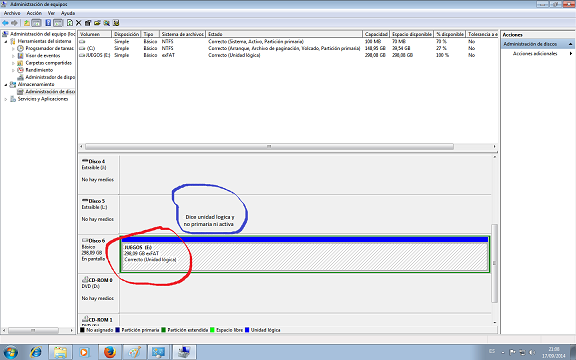
Task: Click the magnifier search toolbar icon
Action: [107, 23]
